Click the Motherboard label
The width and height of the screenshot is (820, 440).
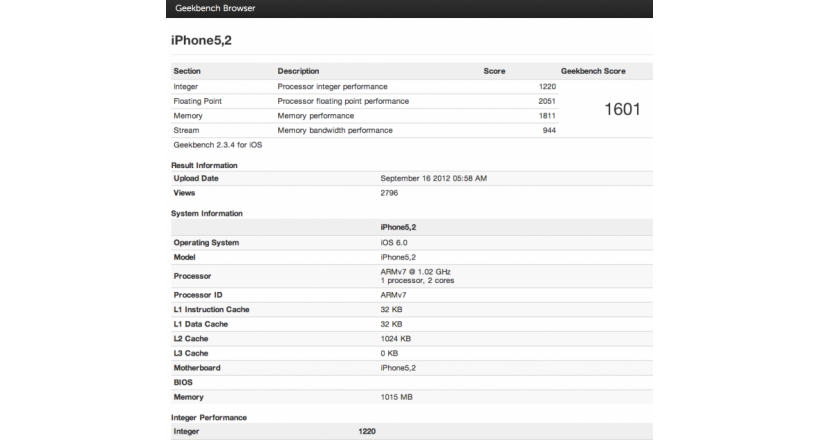(x=197, y=368)
